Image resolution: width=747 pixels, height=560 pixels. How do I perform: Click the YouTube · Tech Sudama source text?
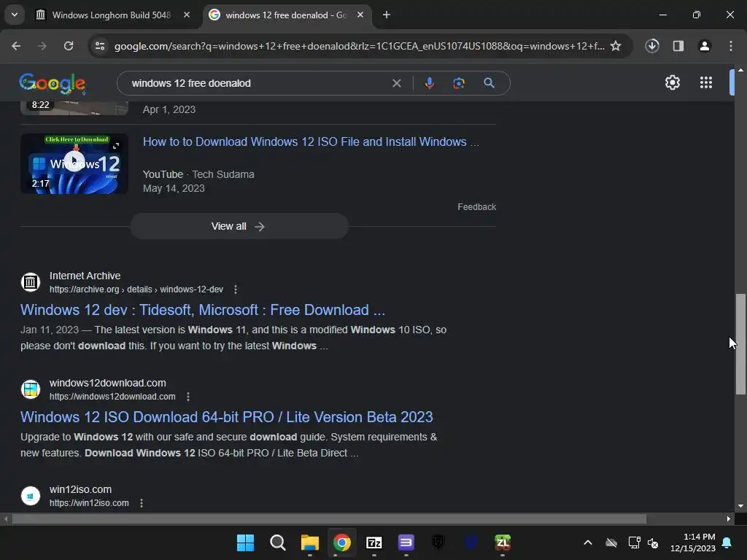[198, 174]
